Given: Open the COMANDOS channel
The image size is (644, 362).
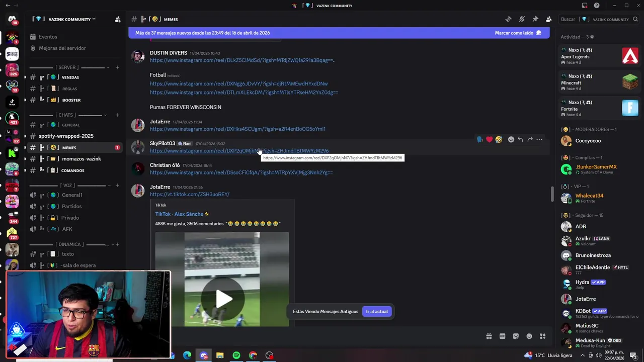Looking at the screenshot, I should (75, 170).
